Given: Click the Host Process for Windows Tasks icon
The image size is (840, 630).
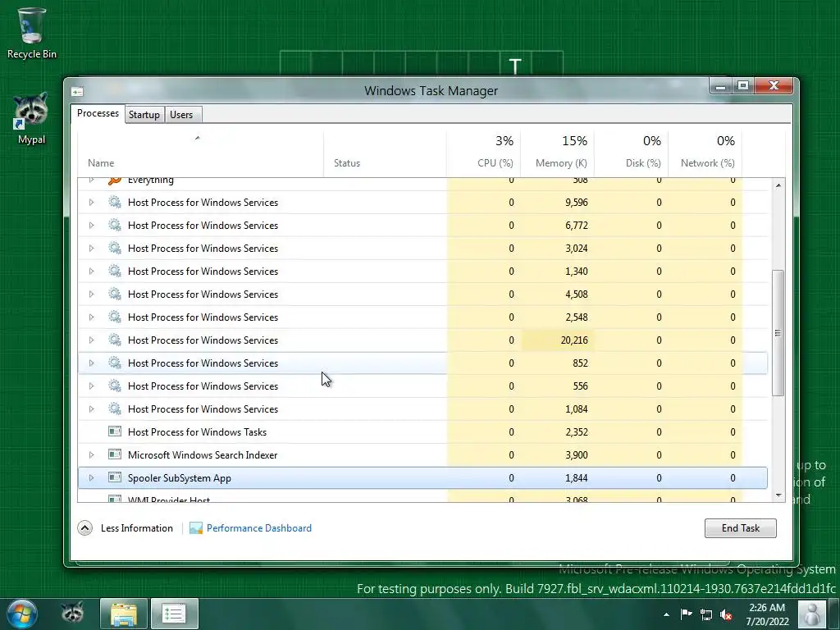Looking at the screenshot, I should point(115,431).
